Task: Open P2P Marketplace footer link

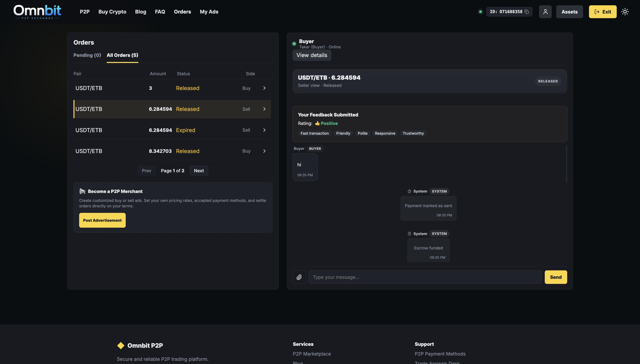Action: tap(312, 354)
